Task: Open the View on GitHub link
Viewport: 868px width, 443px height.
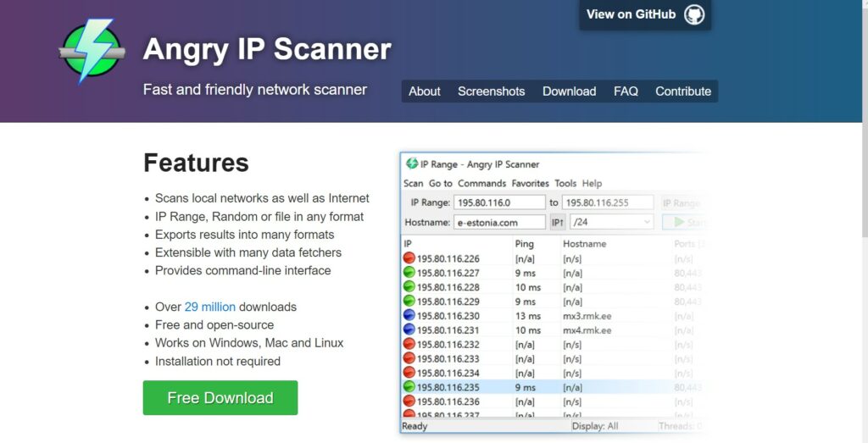Action: click(x=645, y=15)
